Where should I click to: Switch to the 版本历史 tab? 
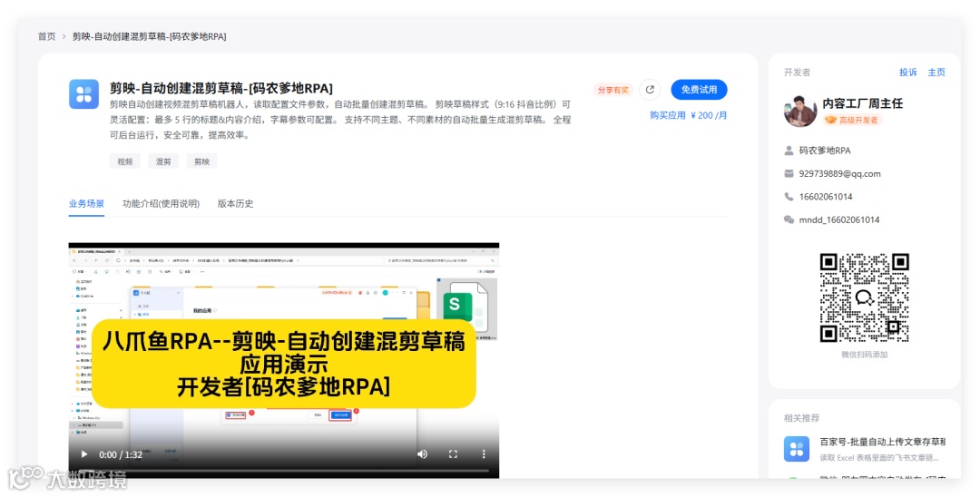[x=235, y=203]
